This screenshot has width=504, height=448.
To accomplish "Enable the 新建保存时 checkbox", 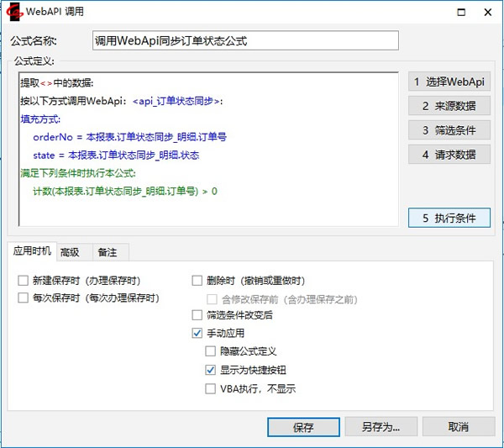I will [23, 281].
